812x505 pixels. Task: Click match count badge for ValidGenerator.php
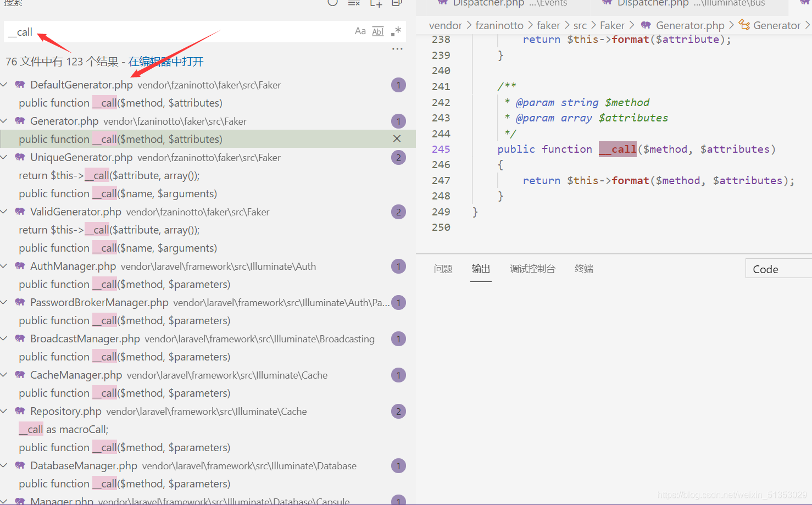(398, 212)
